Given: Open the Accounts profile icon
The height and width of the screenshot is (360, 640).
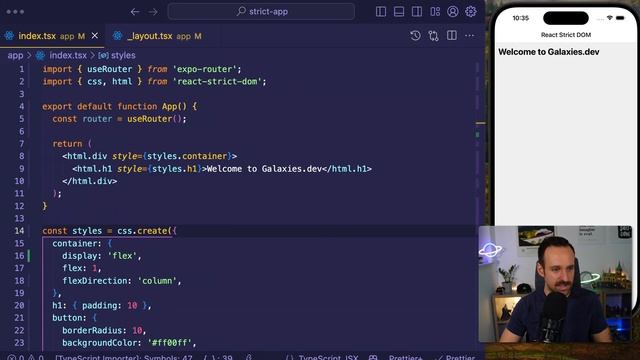Looking at the screenshot, I should click(453, 11).
